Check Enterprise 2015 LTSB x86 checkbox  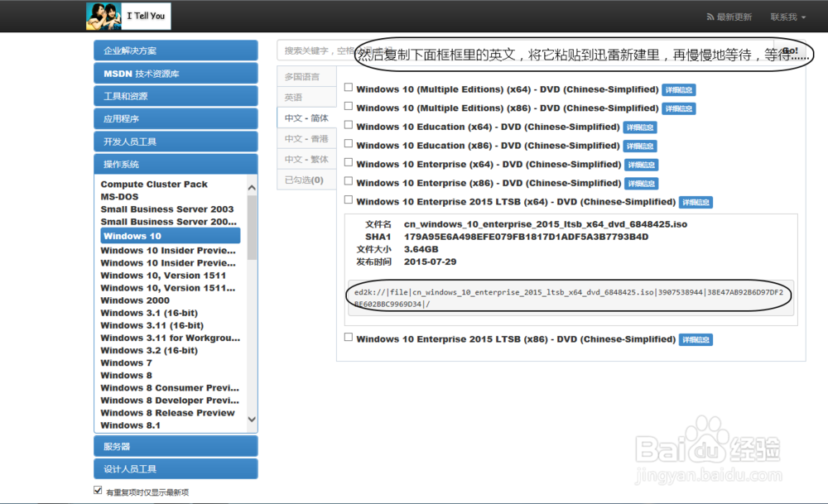349,337
